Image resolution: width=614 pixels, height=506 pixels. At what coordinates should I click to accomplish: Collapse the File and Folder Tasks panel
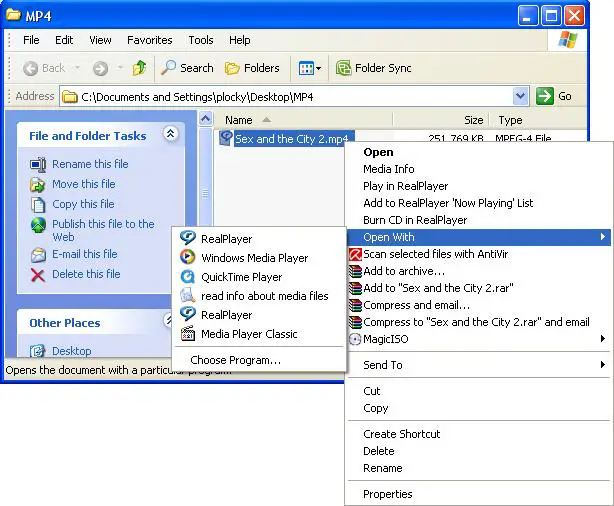[x=170, y=134]
